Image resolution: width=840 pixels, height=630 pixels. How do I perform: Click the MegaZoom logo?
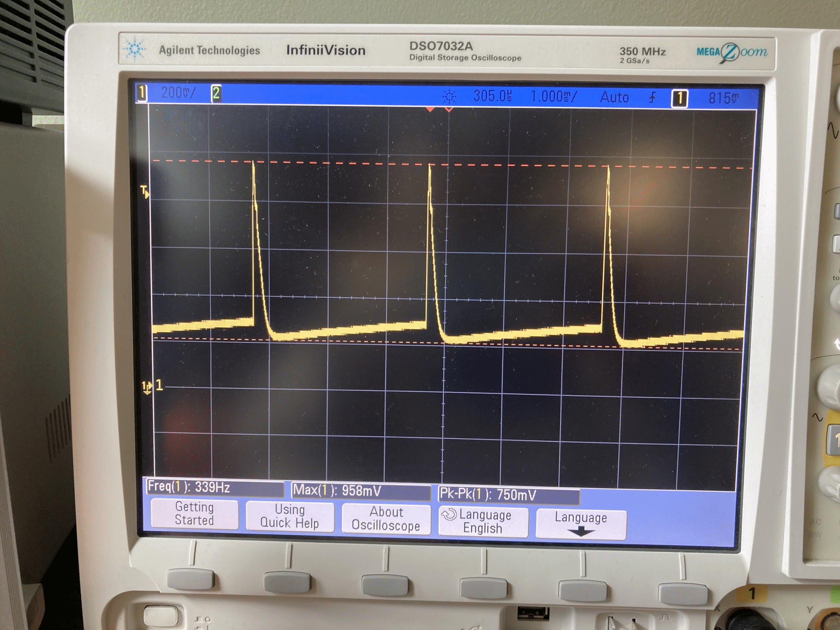pyautogui.click(x=732, y=52)
